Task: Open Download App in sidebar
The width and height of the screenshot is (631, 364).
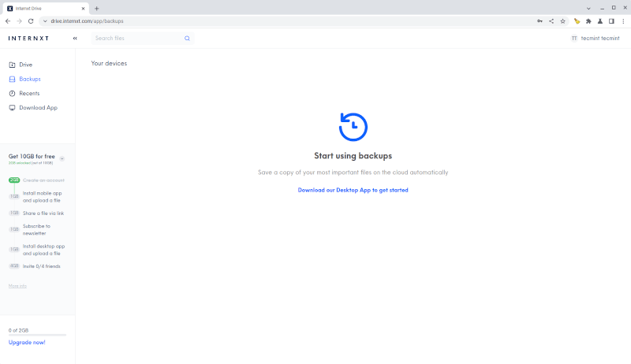Action: [x=38, y=108]
